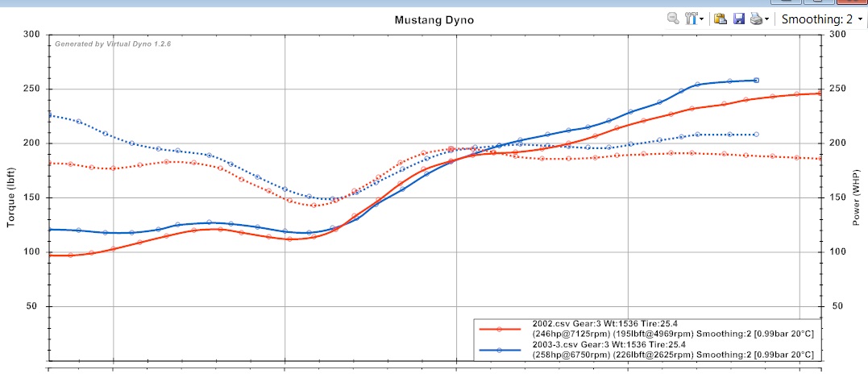The width and height of the screenshot is (868, 378).
Task: Click the red line swatch in the legend
Action: tap(500, 329)
